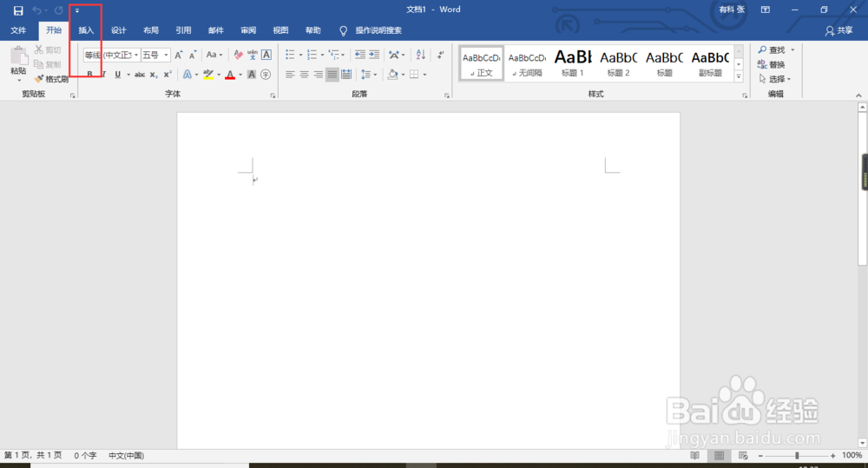Click decrease indent icon
This screenshot has width=868, height=468.
[360, 55]
